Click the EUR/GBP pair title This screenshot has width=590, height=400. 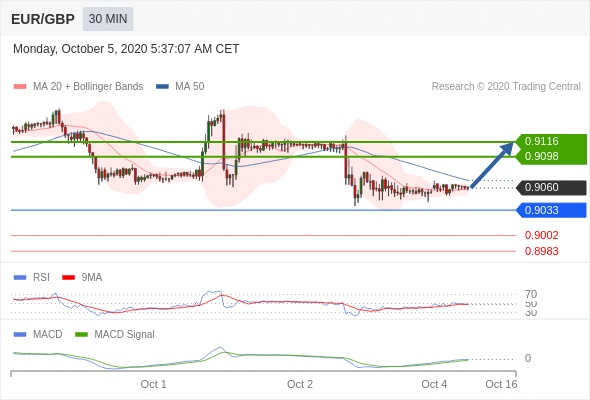click(x=43, y=19)
